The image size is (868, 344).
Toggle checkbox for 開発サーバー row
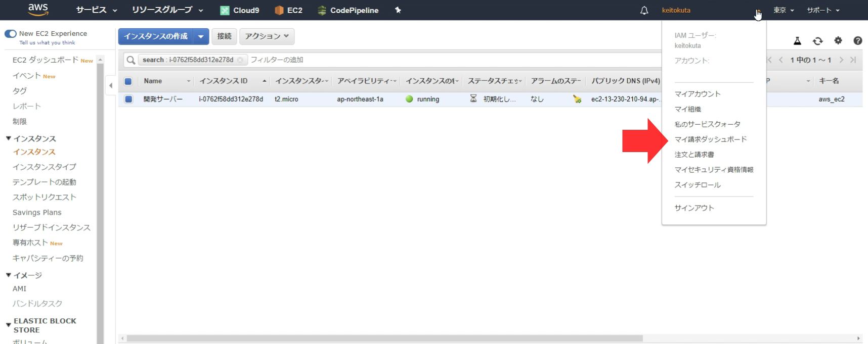[x=128, y=99]
